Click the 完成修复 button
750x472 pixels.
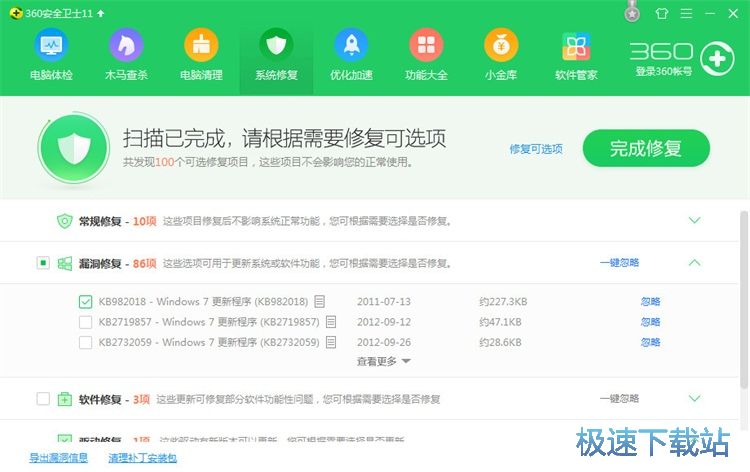coord(646,148)
